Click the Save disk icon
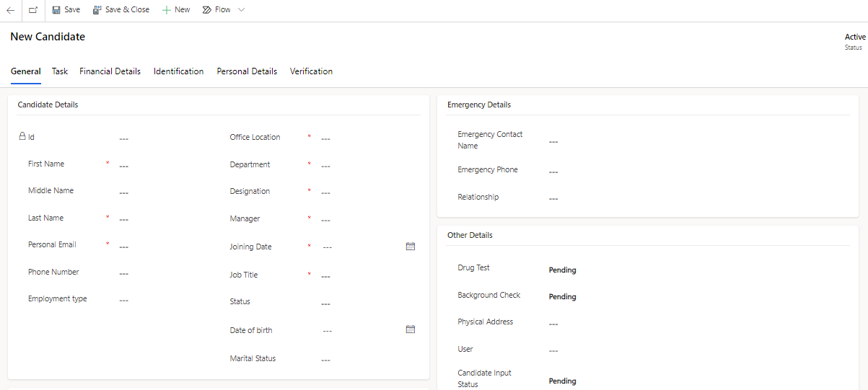The width and height of the screenshot is (868, 390). 56,10
